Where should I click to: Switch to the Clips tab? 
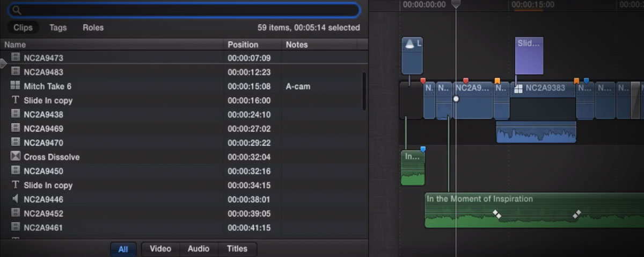23,27
